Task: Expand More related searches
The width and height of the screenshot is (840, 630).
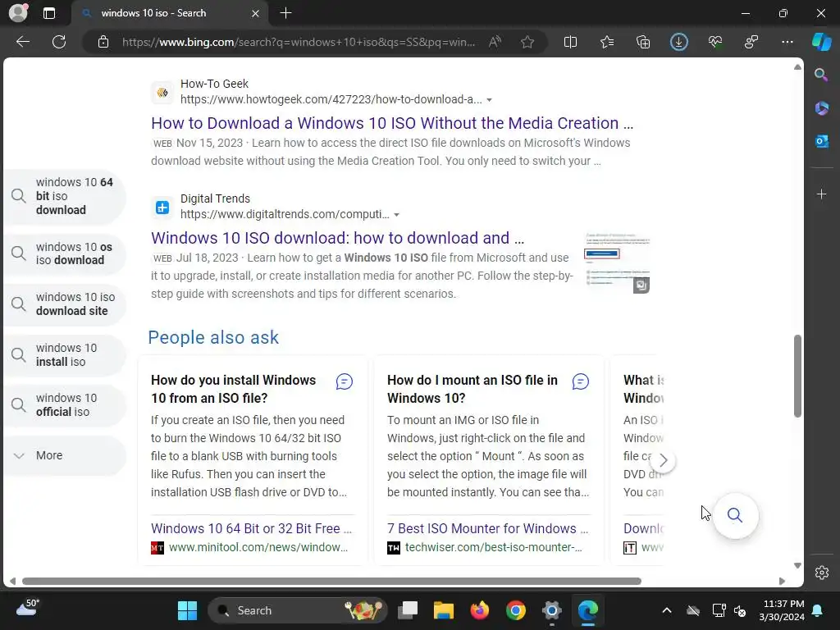Action: (64, 455)
